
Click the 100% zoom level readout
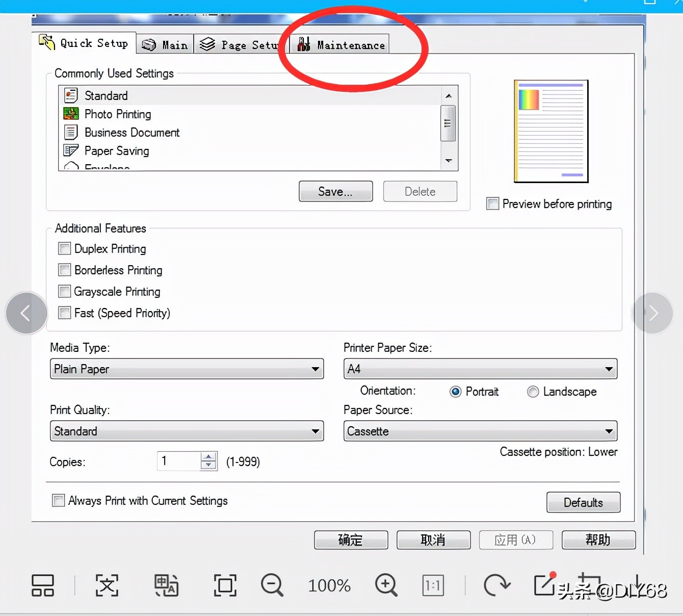tap(329, 585)
